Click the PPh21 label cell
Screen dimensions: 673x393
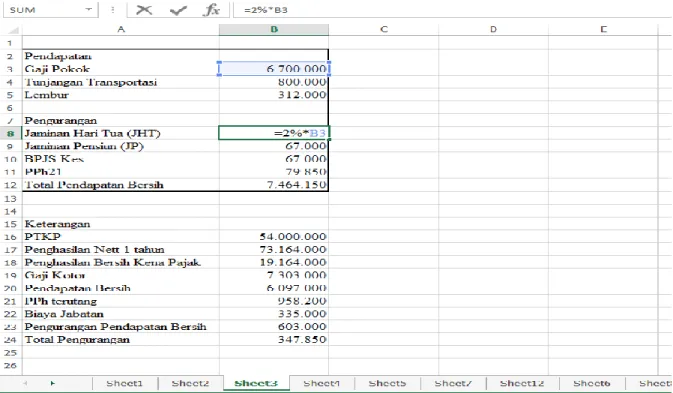[x=121, y=172]
